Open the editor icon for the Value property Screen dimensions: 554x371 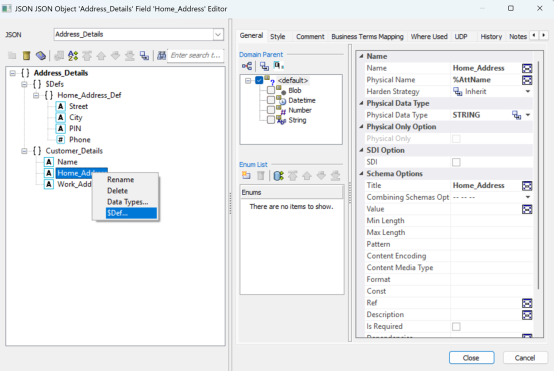pos(527,209)
